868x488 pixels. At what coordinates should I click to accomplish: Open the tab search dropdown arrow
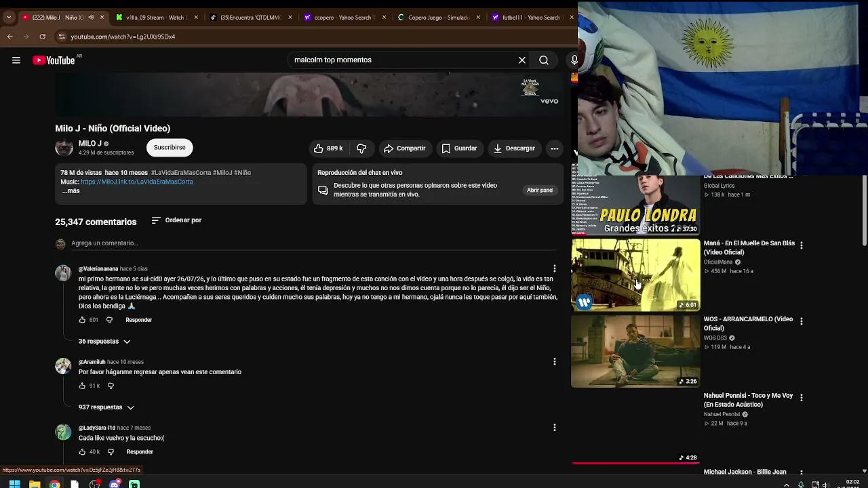9,18
